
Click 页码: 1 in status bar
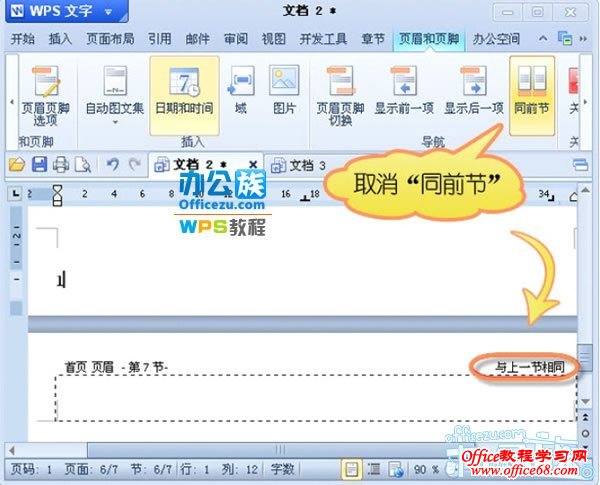pos(31,469)
